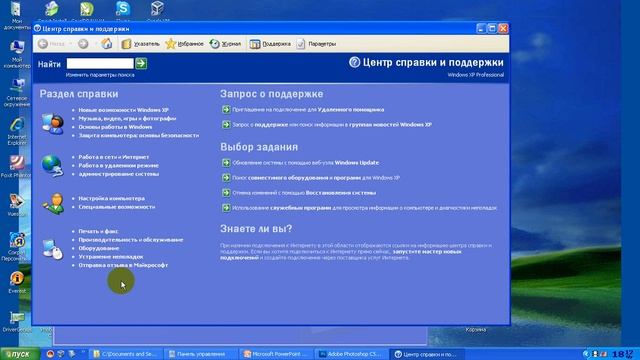Image resolution: width=640 pixels, height=360 pixels.
Task: Open 'Защита компьютера: основы безопасности' topic
Action: point(139,135)
